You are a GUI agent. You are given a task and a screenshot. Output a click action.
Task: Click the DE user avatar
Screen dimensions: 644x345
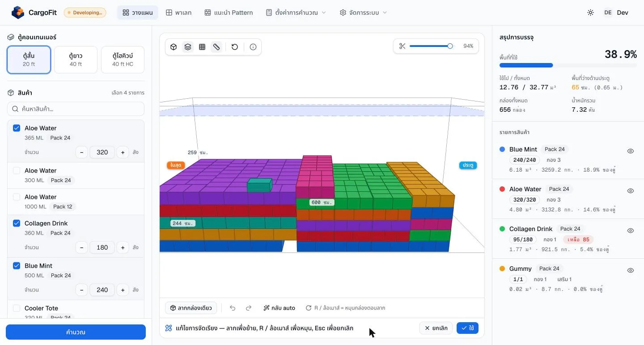point(608,13)
